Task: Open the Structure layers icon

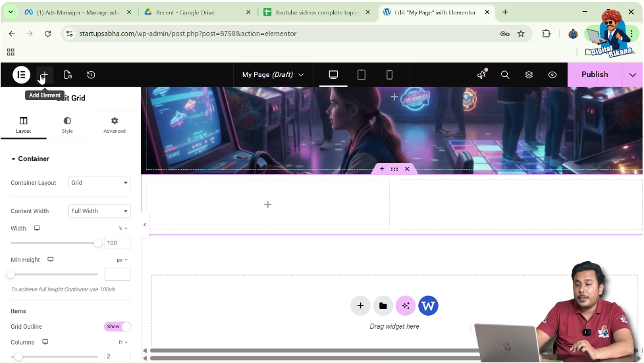Action: click(529, 75)
